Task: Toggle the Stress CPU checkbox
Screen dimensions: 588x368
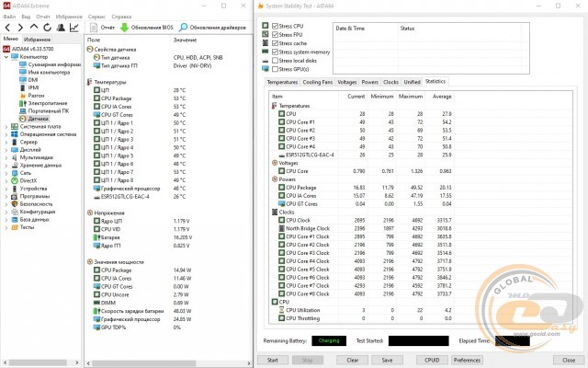Action: pyautogui.click(x=275, y=26)
